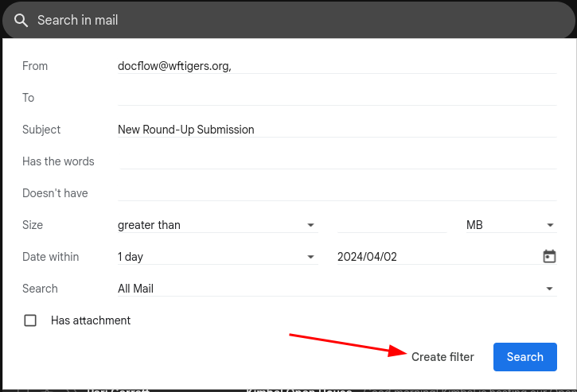Click the Has the words field
The height and width of the screenshot is (392, 577).
[337, 161]
